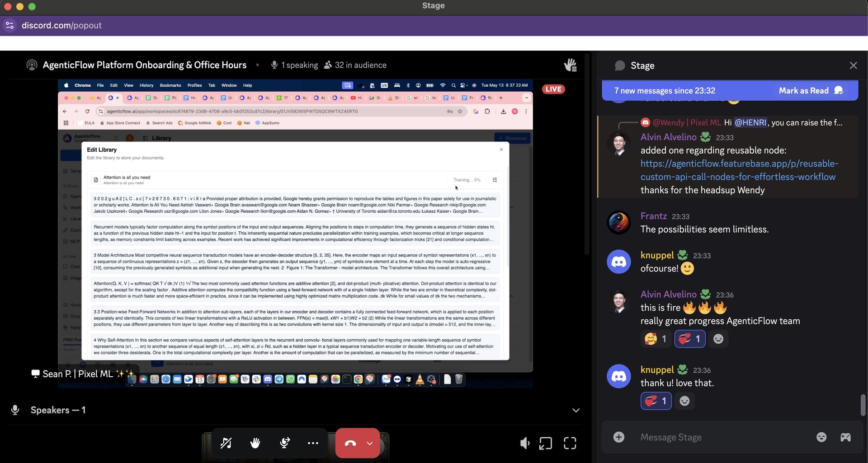This screenshot has height=463, width=868.
Task: Click reload icon in shared Chrome toolbar
Action: coord(87,111)
